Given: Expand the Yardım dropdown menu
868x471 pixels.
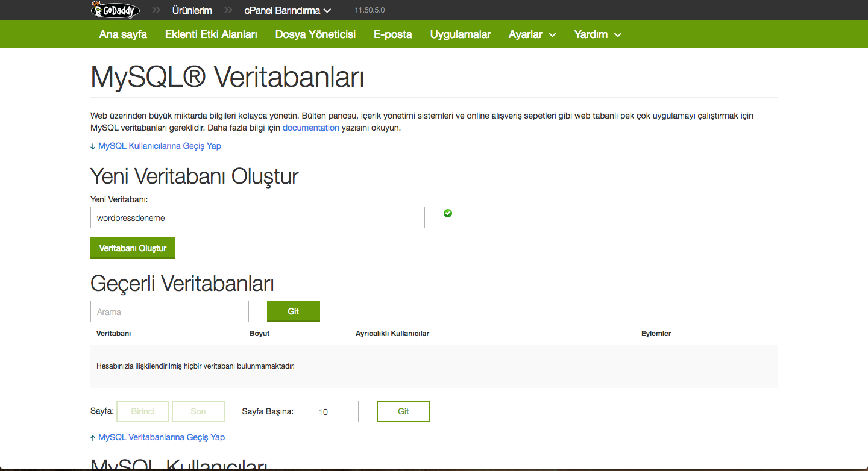Looking at the screenshot, I should pos(597,34).
